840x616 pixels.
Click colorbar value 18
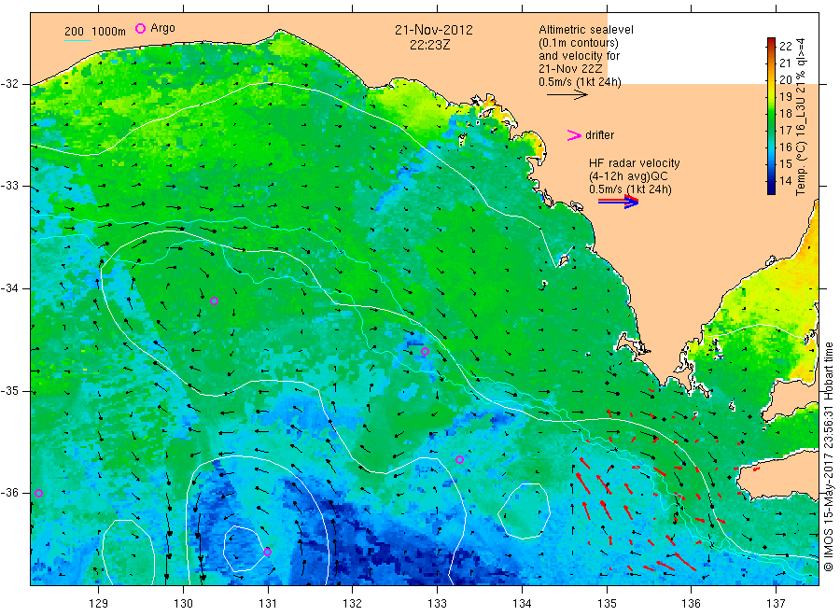(785, 113)
